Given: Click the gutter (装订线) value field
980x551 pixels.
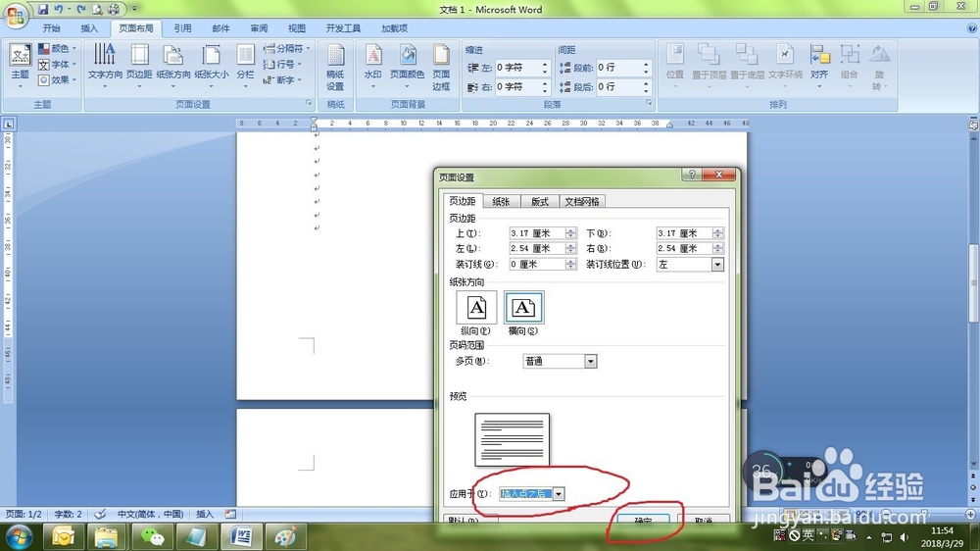Looking at the screenshot, I should pyautogui.click(x=537, y=264).
